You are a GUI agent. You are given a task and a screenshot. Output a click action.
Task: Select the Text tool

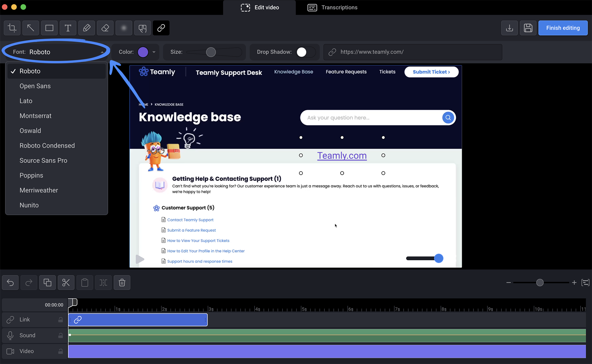pyautogui.click(x=68, y=28)
